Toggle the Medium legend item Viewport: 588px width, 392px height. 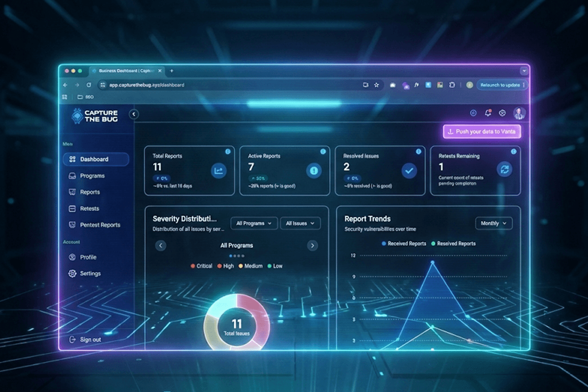(x=251, y=266)
